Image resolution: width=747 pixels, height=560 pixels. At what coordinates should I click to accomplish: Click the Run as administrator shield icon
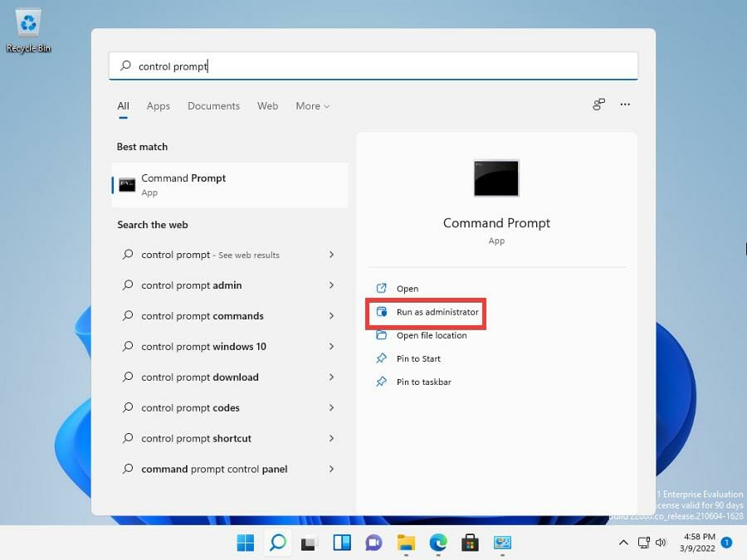click(383, 312)
